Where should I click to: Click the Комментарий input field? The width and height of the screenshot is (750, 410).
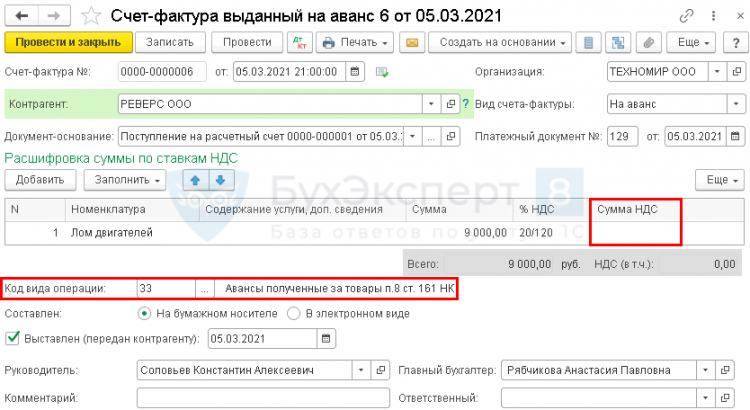263,398
